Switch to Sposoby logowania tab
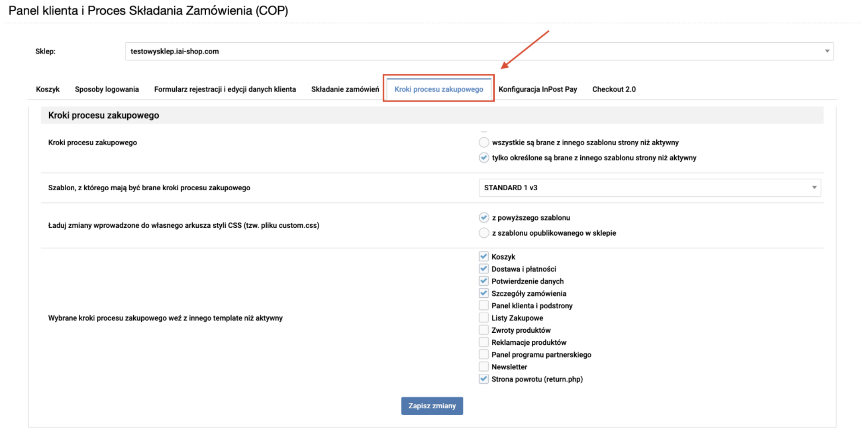 tap(107, 89)
